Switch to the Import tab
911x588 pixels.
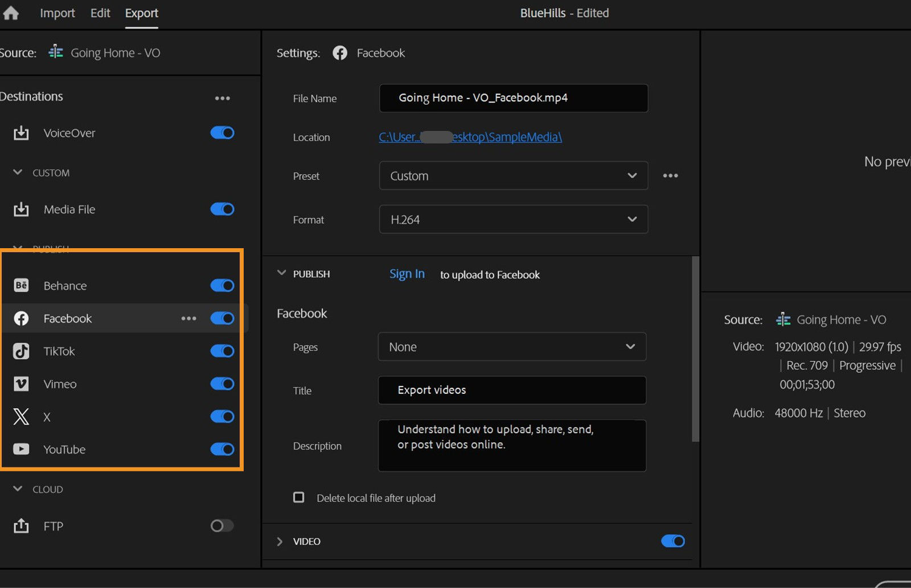(x=57, y=13)
